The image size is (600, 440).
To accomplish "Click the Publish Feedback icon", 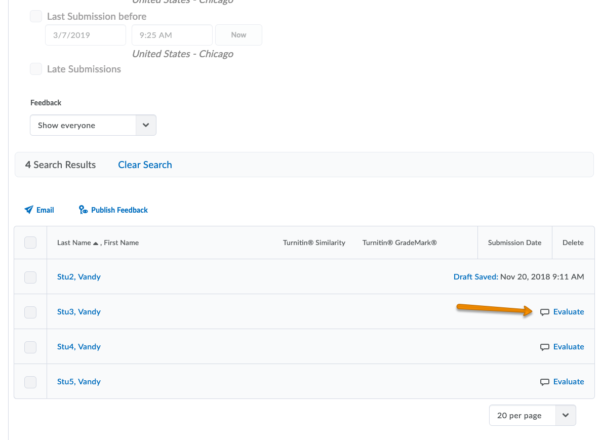I will (x=82, y=210).
